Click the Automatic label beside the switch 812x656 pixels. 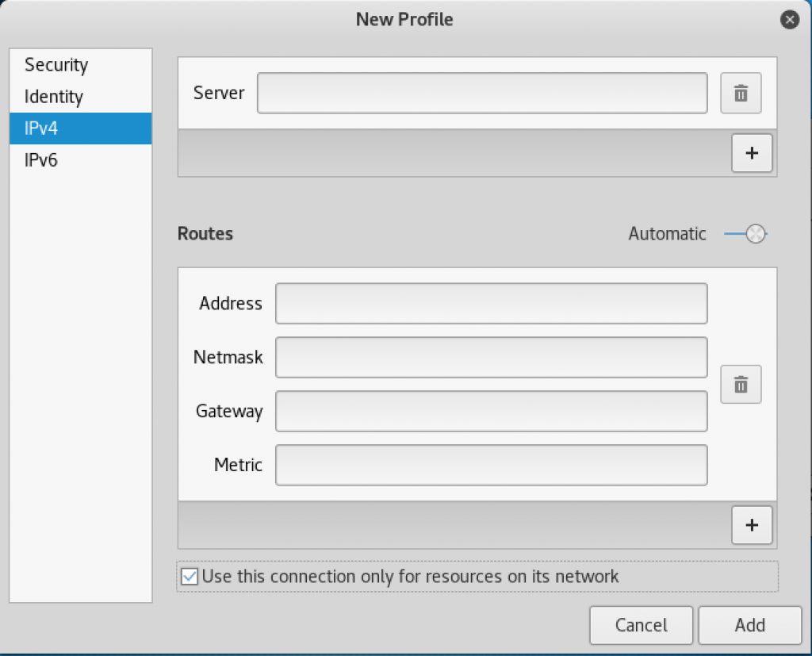(x=667, y=234)
